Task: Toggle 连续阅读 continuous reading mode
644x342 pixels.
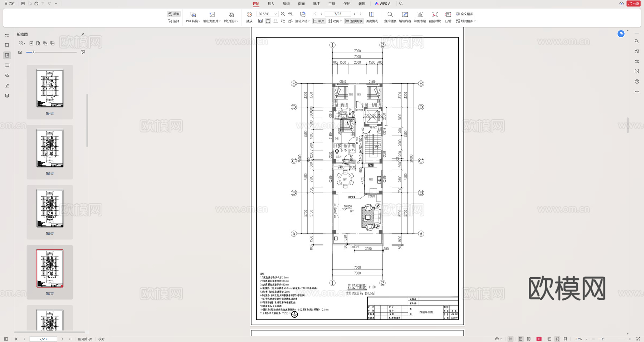Action: (353, 21)
